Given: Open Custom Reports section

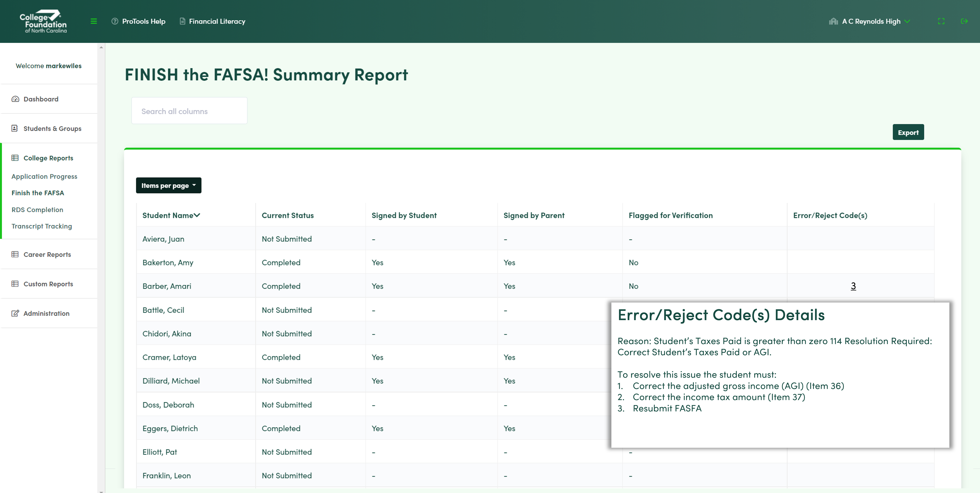Looking at the screenshot, I should [x=48, y=284].
